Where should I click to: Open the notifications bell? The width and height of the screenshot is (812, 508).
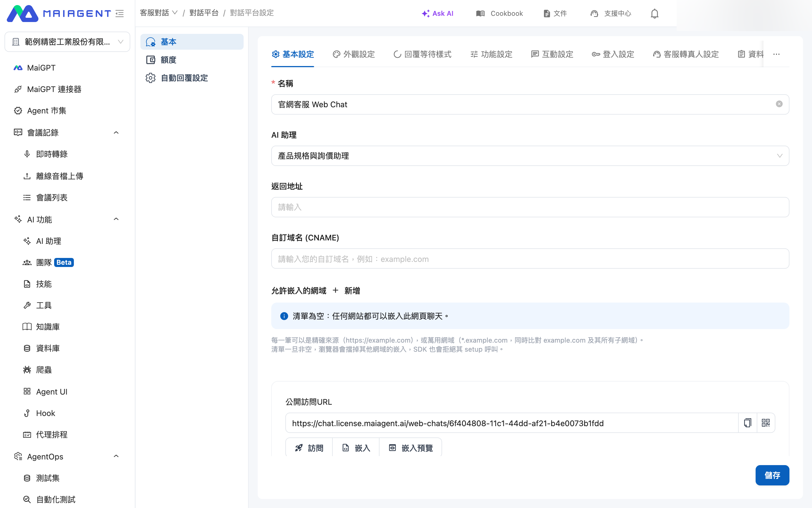[x=654, y=14]
